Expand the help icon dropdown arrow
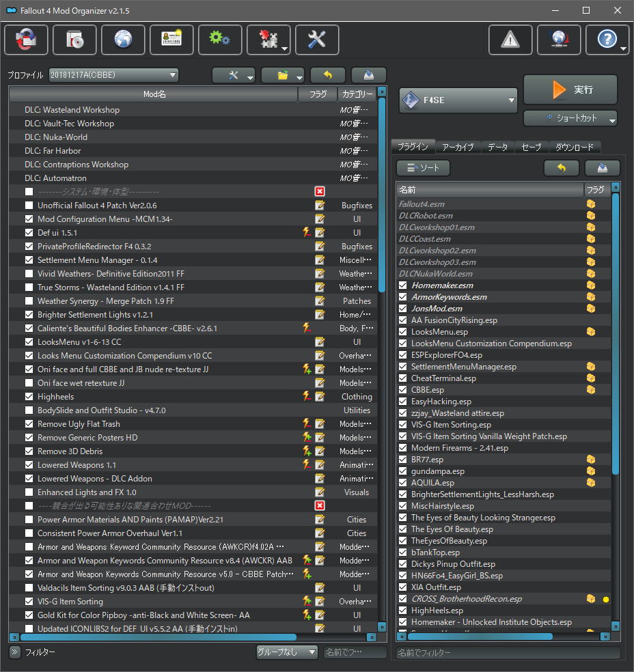 [623, 49]
